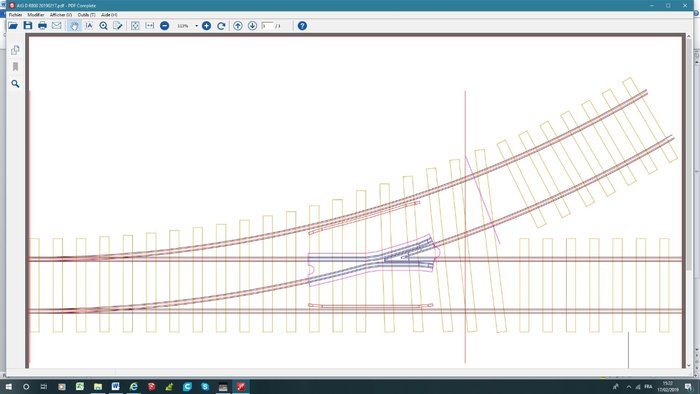Go to previous page arrow

238,26
